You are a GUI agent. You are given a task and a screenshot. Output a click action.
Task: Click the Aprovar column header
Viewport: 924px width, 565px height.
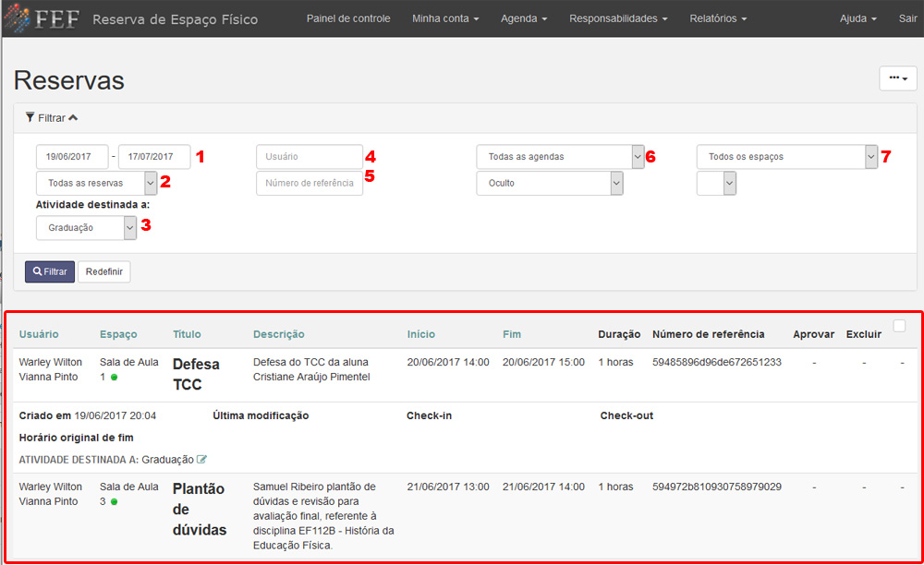[813, 333]
